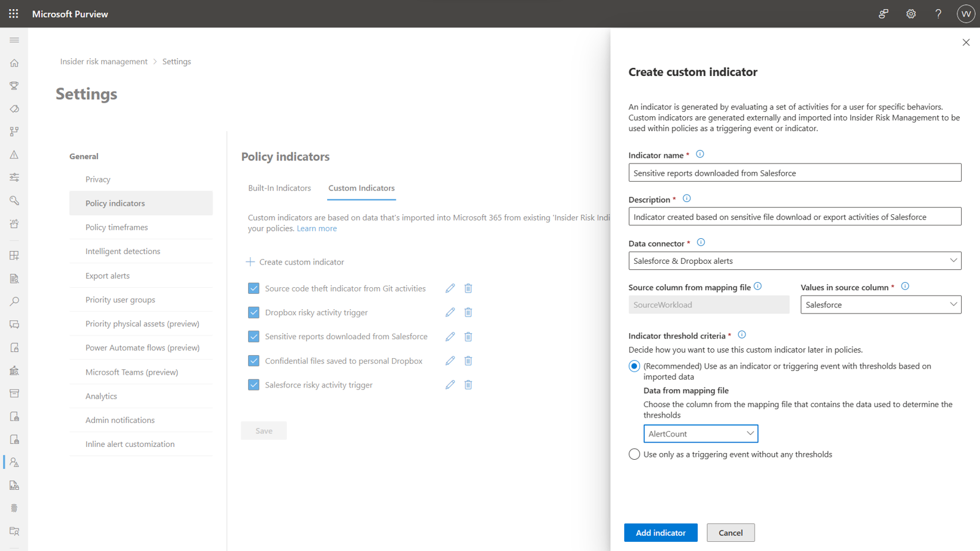Uncheck Source code theft indicator from Git activities

point(254,288)
